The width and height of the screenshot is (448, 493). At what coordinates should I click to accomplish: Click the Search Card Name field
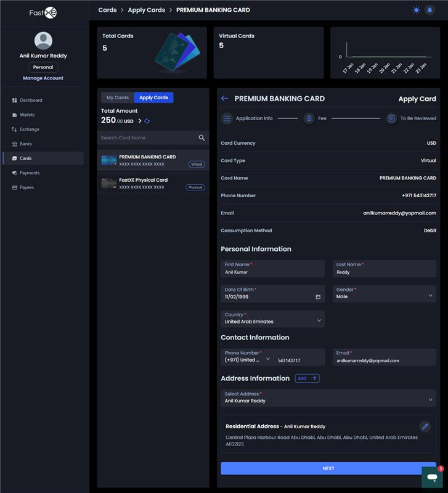pos(147,138)
